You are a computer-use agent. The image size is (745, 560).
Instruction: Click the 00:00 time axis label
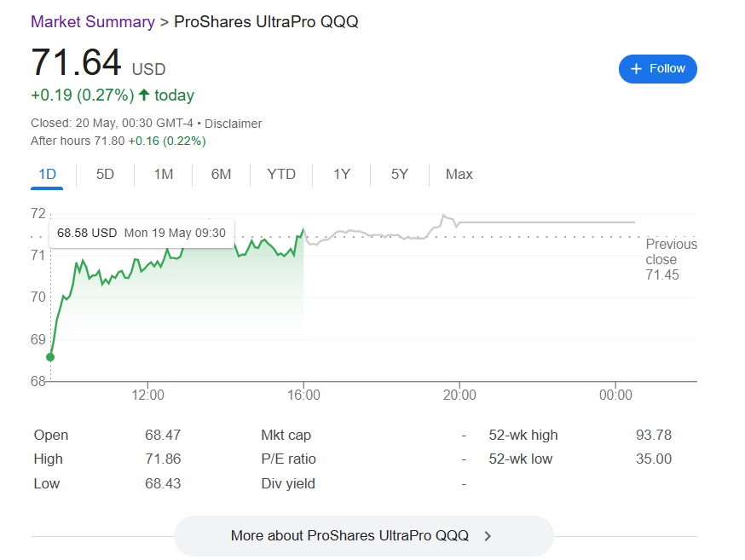pos(615,395)
